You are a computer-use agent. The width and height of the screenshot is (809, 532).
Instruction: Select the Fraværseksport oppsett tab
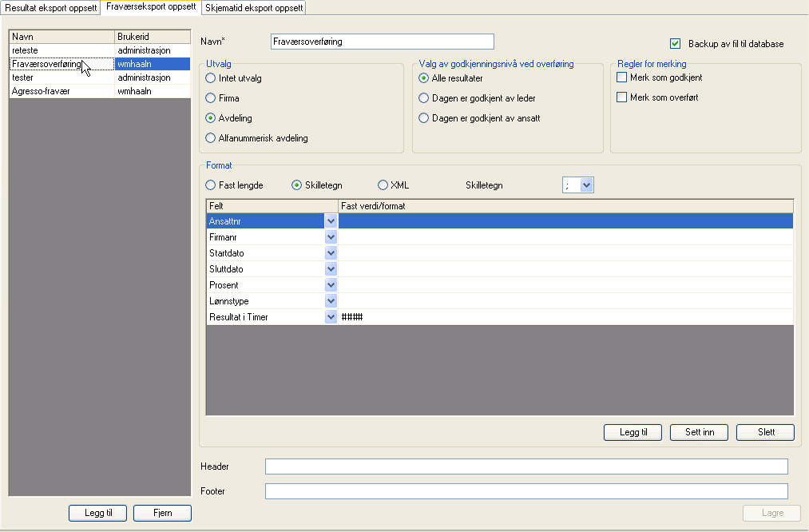pos(151,7)
